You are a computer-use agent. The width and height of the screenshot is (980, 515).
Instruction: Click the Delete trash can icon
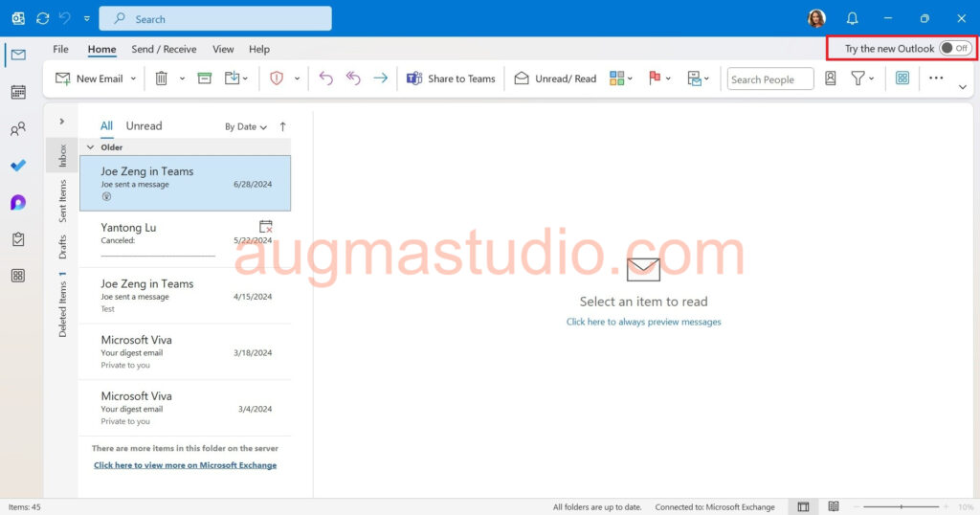tap(162, 78)
